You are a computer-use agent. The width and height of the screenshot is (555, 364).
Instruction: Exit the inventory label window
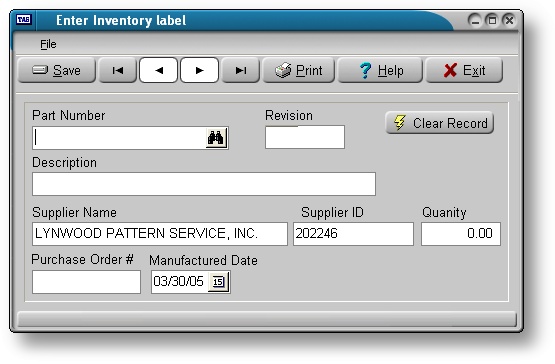464,70
